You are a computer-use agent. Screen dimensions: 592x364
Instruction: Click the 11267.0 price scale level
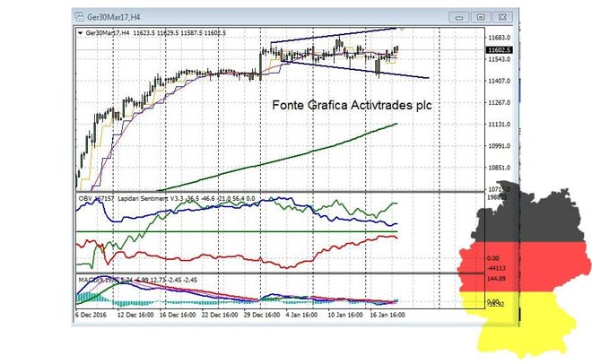(x=499, y=102)
